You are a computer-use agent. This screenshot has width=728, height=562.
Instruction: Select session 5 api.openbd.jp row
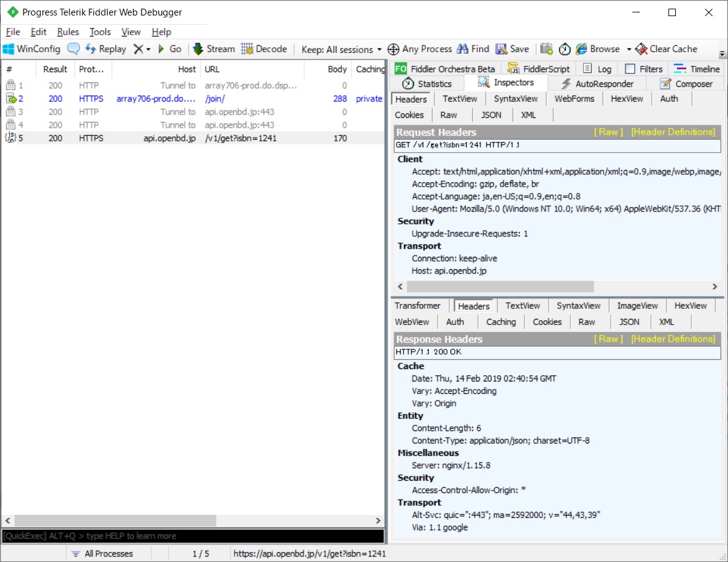pos(192,138)
